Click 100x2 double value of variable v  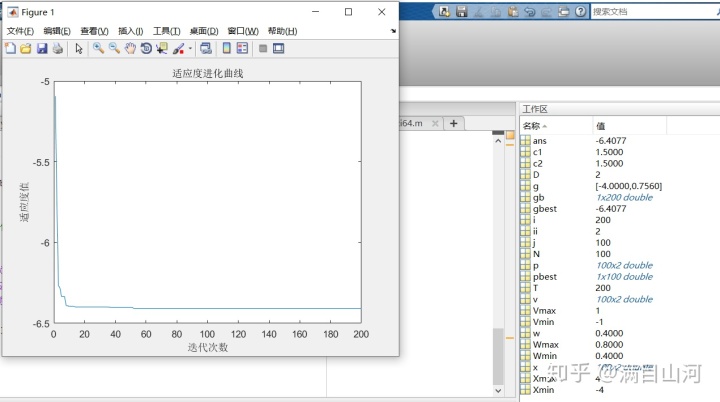click(x=624, y=299)
